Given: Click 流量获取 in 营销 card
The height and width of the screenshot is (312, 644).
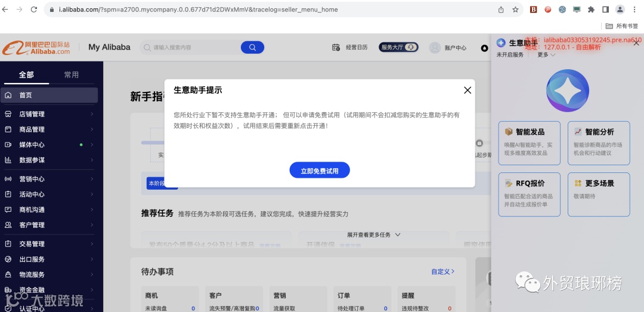Looking at the screenshot, I should tap(284, 308).
